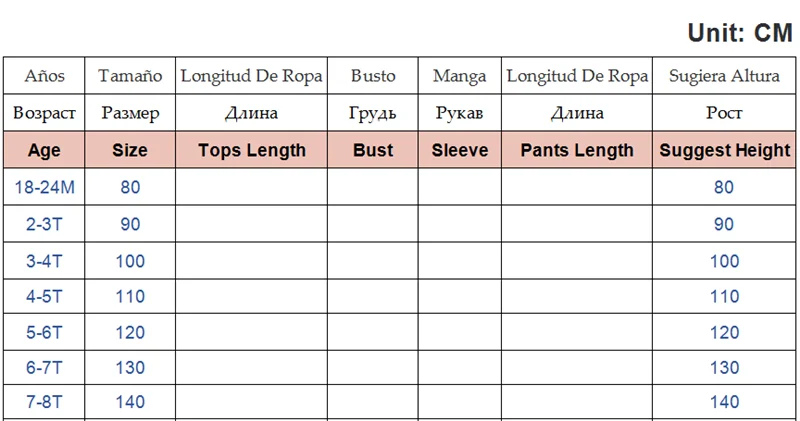Select the "Sugiera Altura" header cell

pos(724,76)
